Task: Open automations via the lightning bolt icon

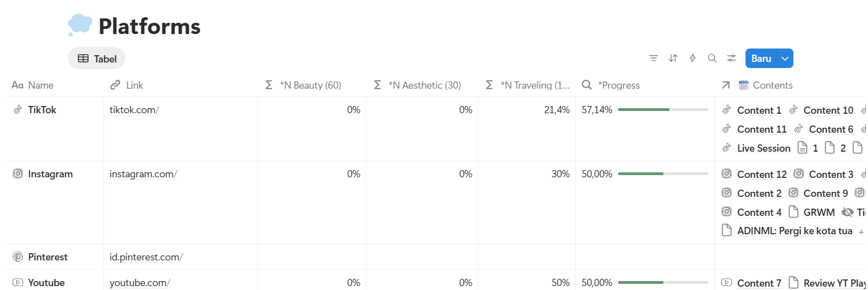Action: (693, 58)
